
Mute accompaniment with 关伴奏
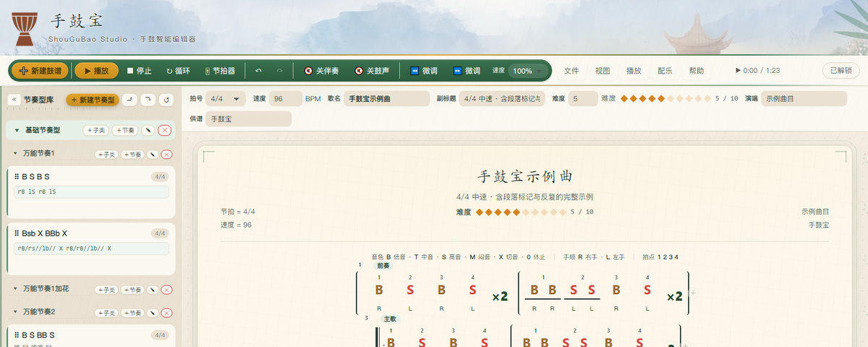click(321, 71)
